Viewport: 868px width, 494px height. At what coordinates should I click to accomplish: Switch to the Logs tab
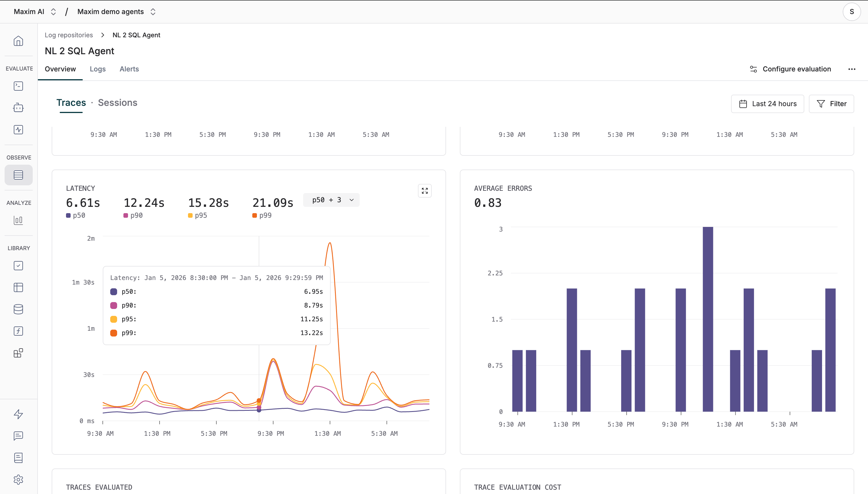(x=97, y=69)
